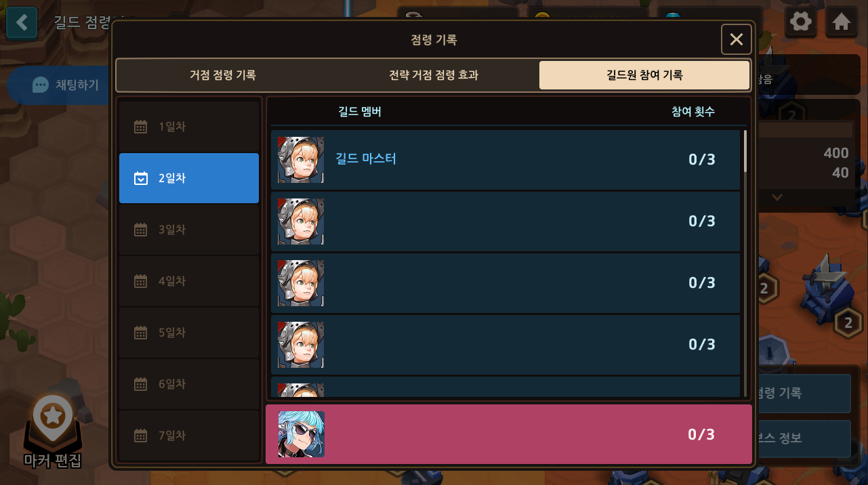Select the 6일차 day entry
Screen dimensions: 868x485
pyautogui.click(x=189, y=384)
